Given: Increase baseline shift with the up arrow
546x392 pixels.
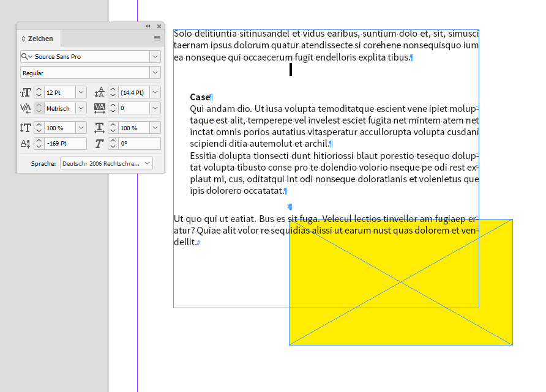Looking at the screenshot, I should click(39, 141).
